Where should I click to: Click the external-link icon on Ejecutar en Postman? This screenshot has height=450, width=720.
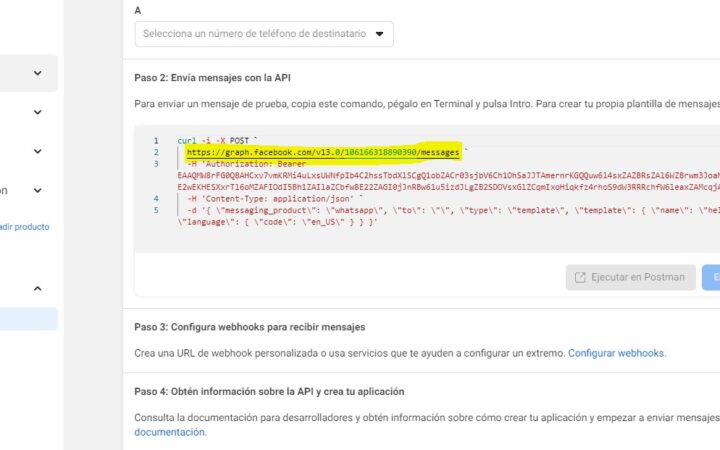click(x=580, y=277)
